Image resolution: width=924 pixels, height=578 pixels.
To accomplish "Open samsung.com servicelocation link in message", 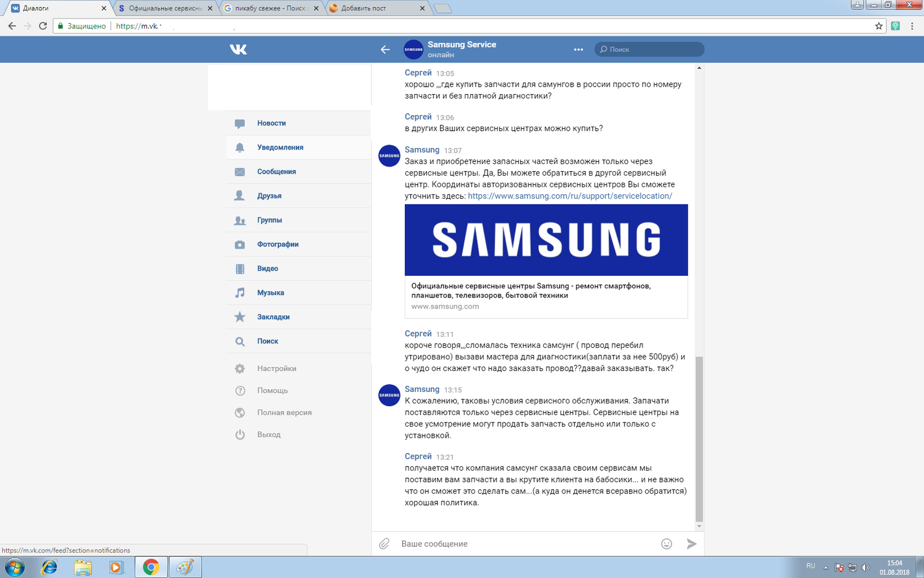I will (570, 196).
